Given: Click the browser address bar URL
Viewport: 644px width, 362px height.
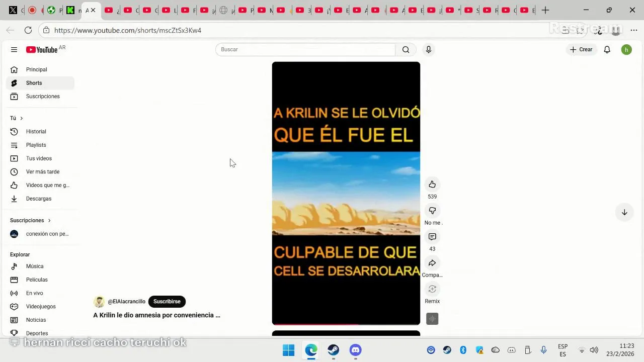Looking at the screenshot, I should click(128, 30).
